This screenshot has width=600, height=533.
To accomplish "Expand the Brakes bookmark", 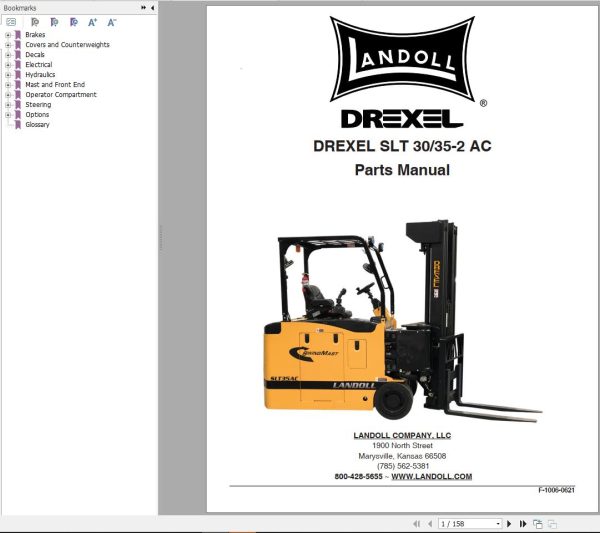I will (8, 35).
